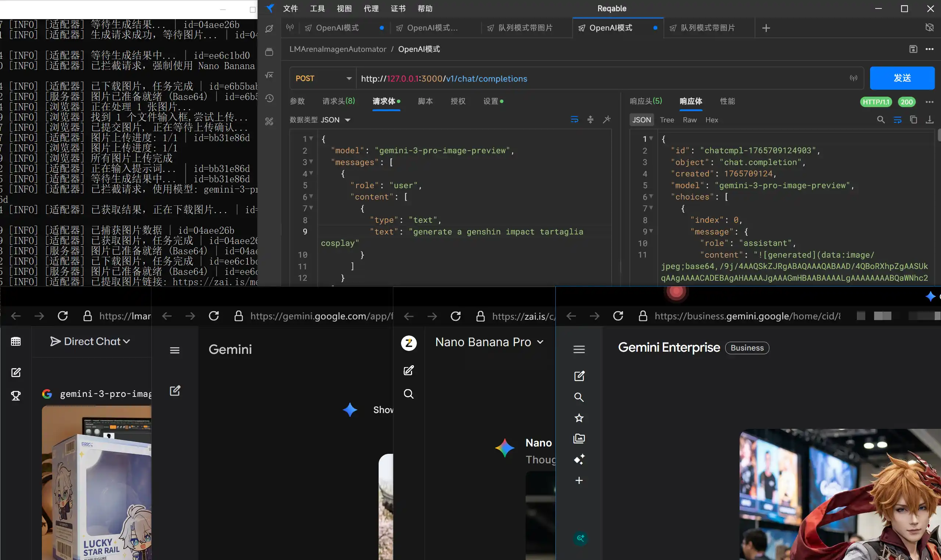
Task: Expand the Direct Chat mode selector
Action: pos(90,341)
